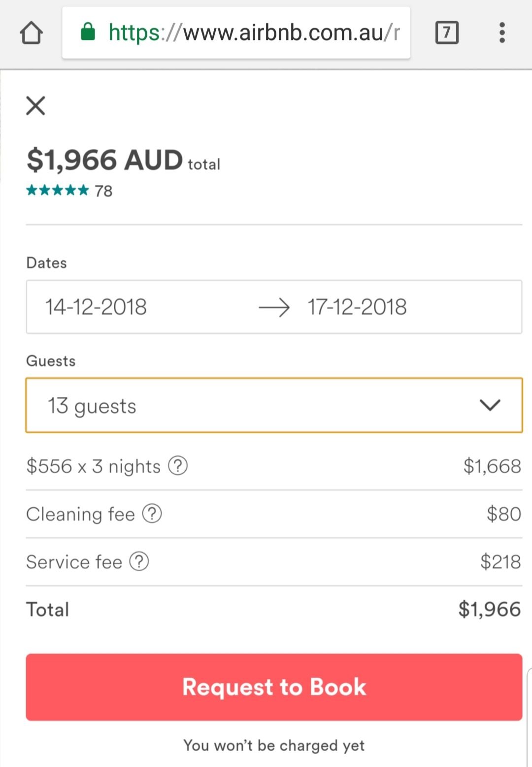The image size is (532, 767).
Task: Show Cleaning fee help question mark
Action: coord(152,513)
